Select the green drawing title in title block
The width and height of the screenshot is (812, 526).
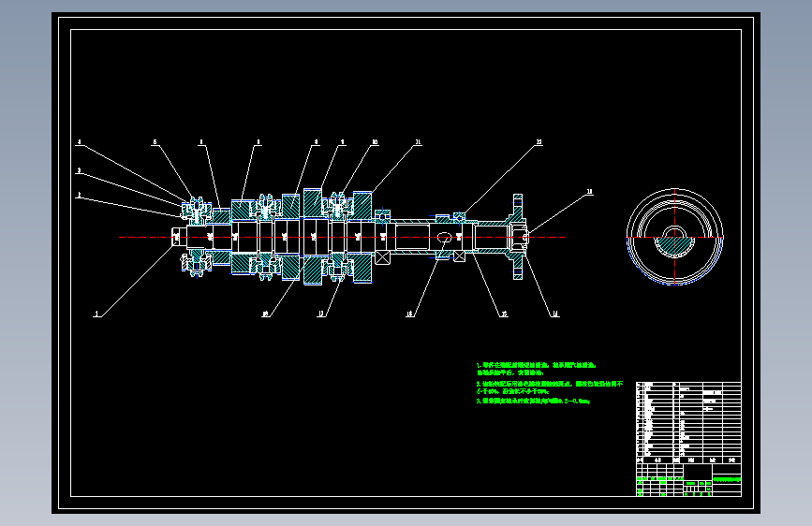point(727,479)
